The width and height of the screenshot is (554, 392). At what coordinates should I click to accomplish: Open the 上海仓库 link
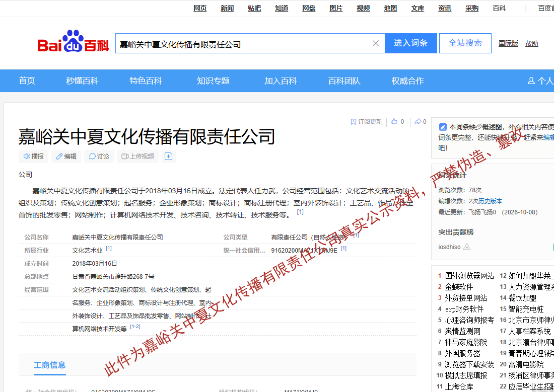[x=459, y=386]
